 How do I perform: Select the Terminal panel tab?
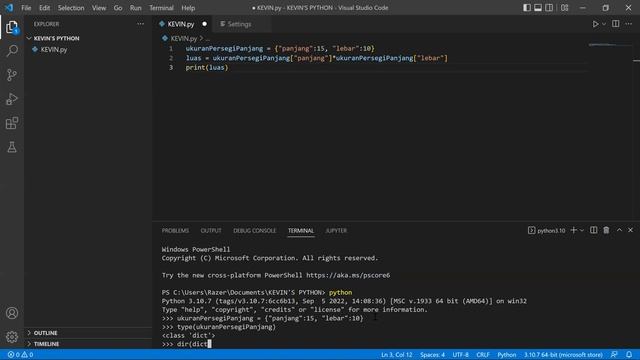coord(301,231)
